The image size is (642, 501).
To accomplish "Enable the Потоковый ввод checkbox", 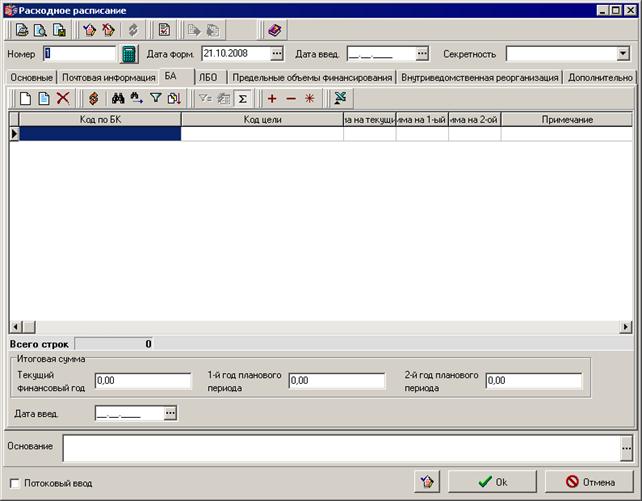I will (x=15, y=483).
